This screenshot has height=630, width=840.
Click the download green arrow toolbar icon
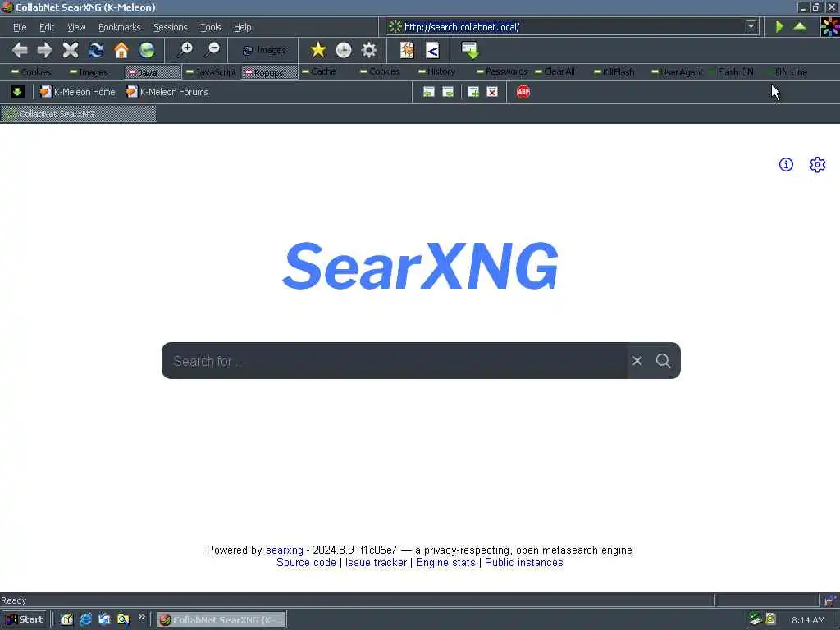(x=470, y=50)
